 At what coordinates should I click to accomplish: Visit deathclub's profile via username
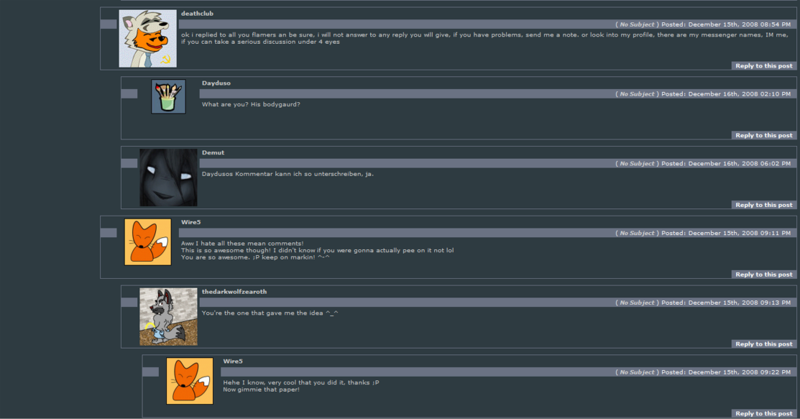(x=197, y=14)
